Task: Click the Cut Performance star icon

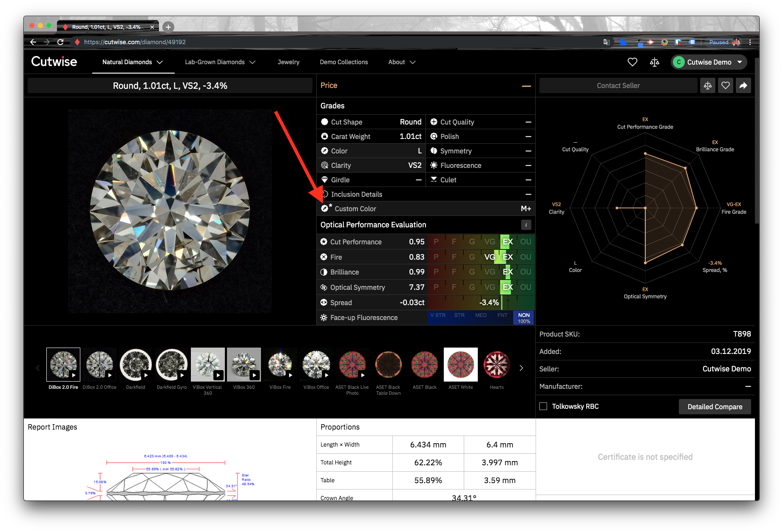Action: [324, 242]
